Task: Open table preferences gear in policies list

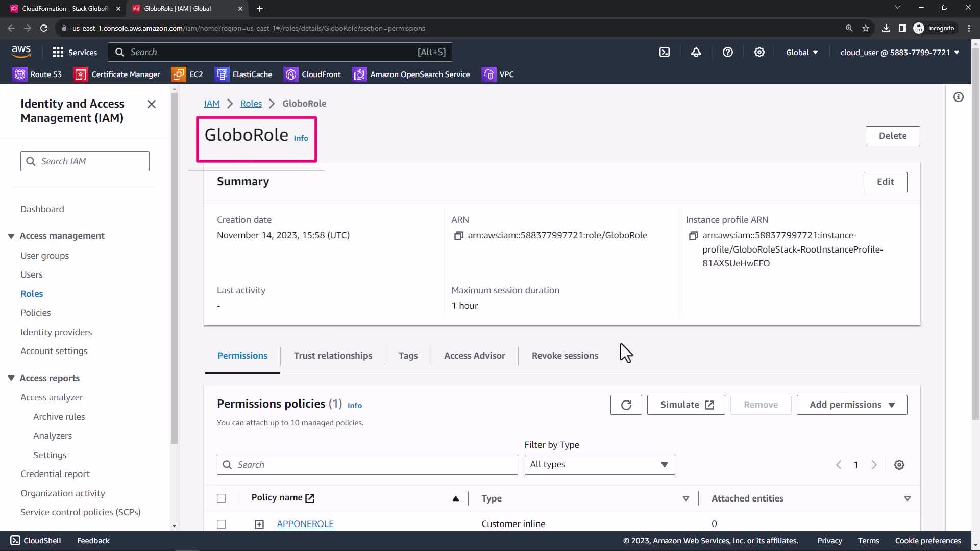Action: [x=899, y=465]
